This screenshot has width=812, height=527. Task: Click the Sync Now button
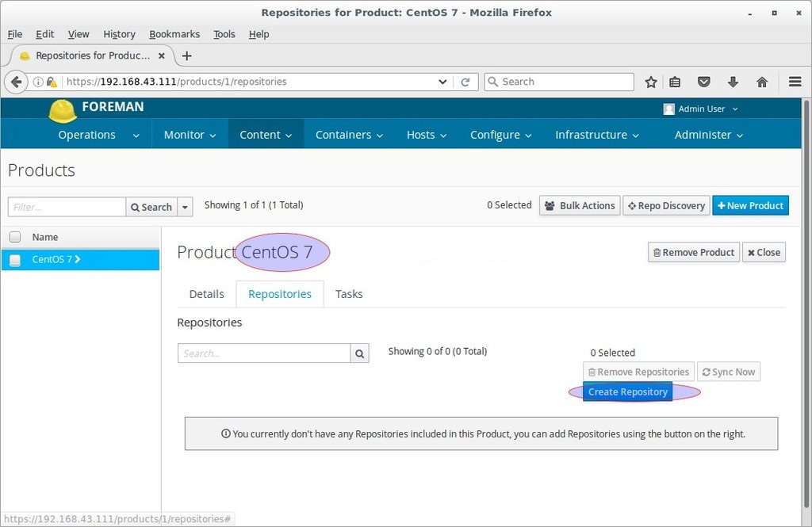tap(729, 372)
